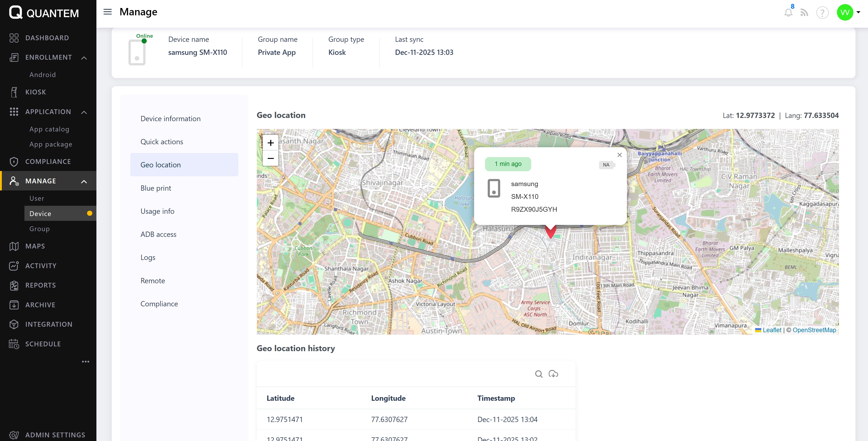
Task: Open the Dashboard sidebar item
Action: tap(47, 38)
